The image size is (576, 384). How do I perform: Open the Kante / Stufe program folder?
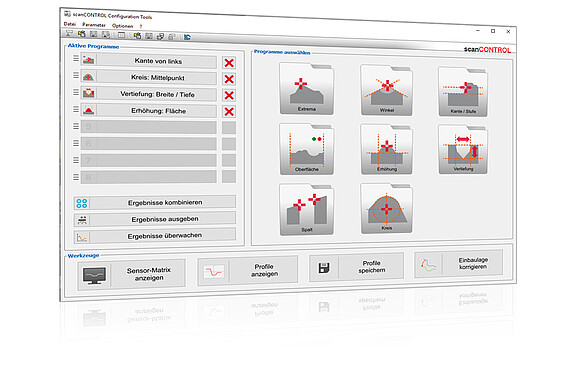[463, 91]
